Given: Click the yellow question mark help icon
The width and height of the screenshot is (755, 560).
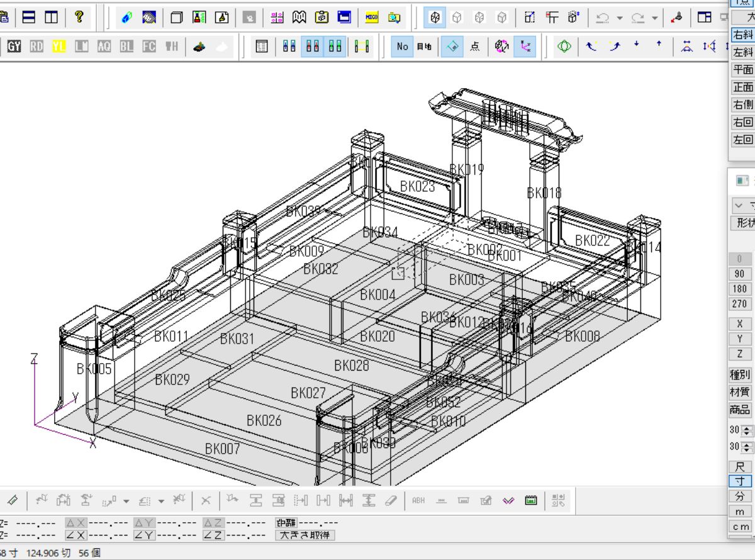Looking at the screenshot, I should pos(79,17).
